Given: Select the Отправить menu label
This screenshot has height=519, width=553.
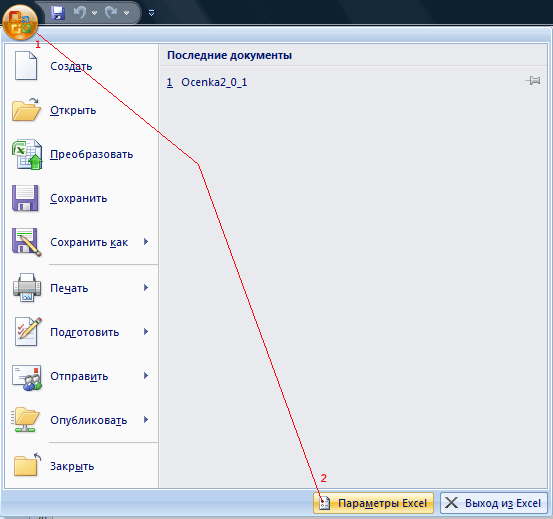Looking at the screenshot, I should pos(79,377).
